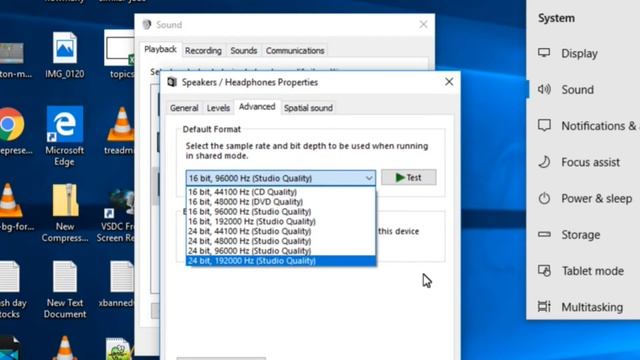Select the Sound settings speaker icon
Image resolution: width=640 pixels, height=360 pixels.
(544, 89)
